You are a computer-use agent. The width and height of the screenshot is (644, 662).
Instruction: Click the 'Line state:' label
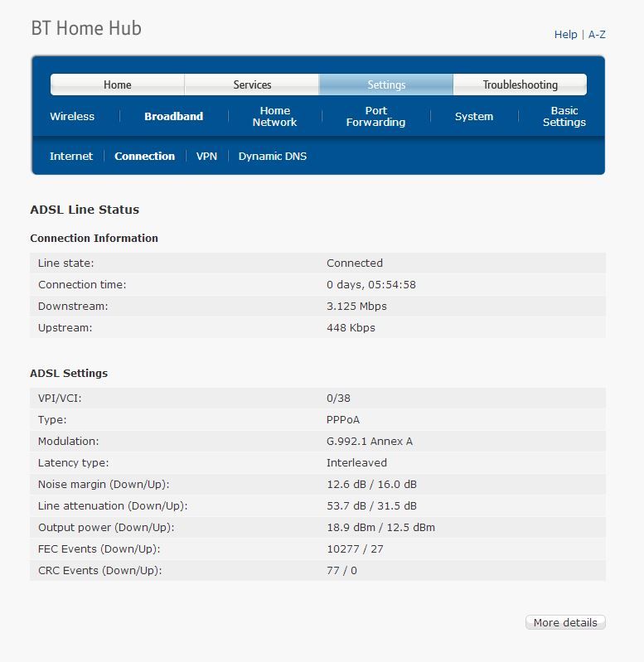coord(65,263)
